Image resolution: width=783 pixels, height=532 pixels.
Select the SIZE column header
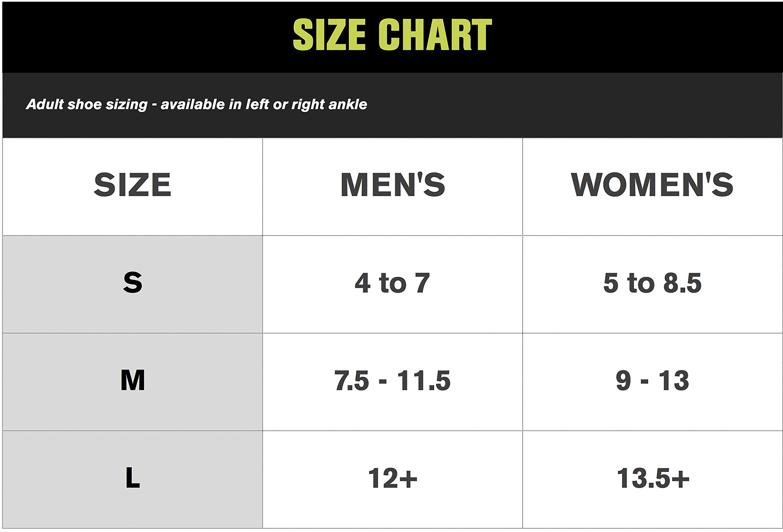[132, 185]
